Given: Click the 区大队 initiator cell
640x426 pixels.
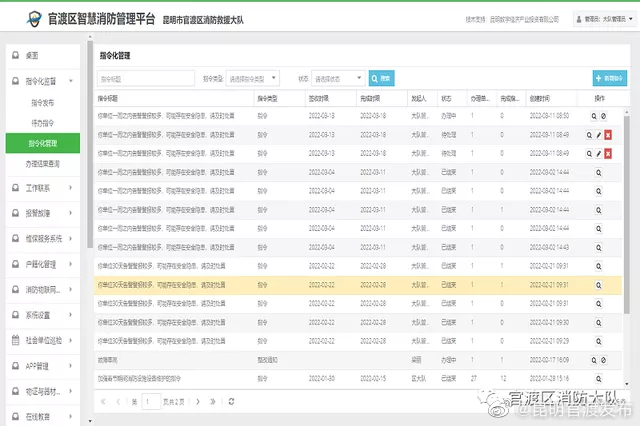Looking at the screenshot, I should [x=419, y=379].
